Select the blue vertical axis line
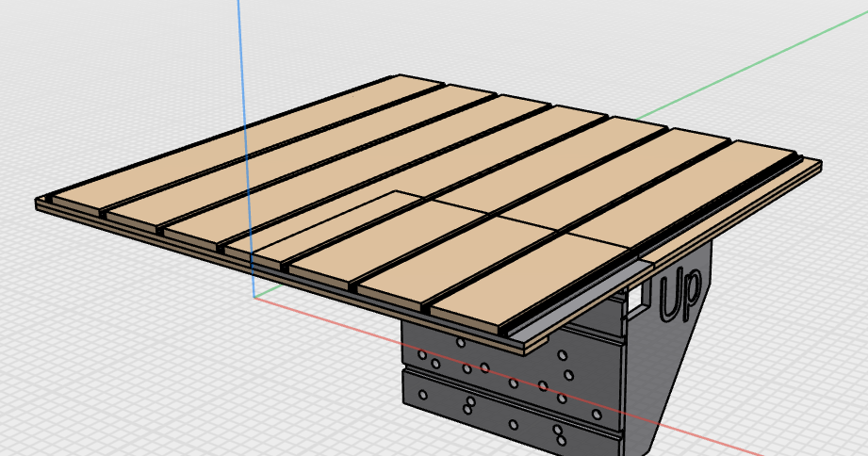 coord(246,148)
